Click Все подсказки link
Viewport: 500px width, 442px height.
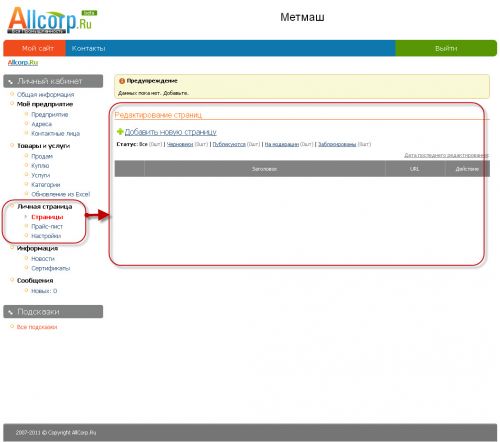(x=37, y=327)
